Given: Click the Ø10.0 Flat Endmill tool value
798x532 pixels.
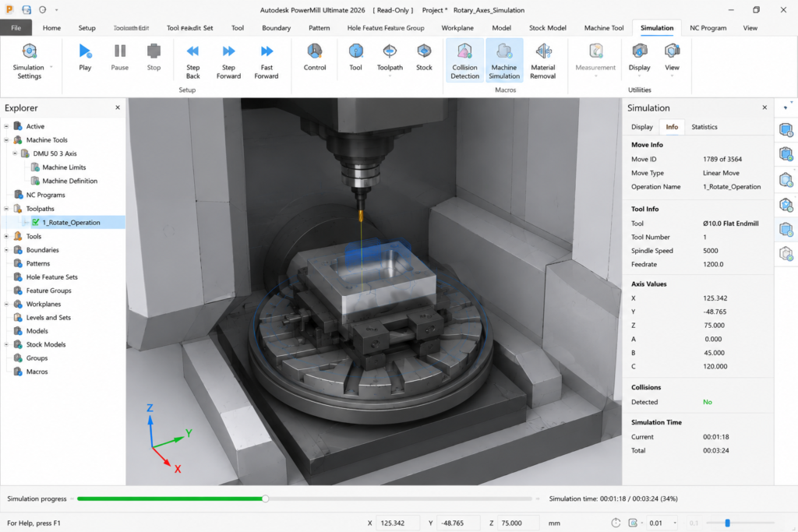Looking at the screenshot, I should pos(731,224).
